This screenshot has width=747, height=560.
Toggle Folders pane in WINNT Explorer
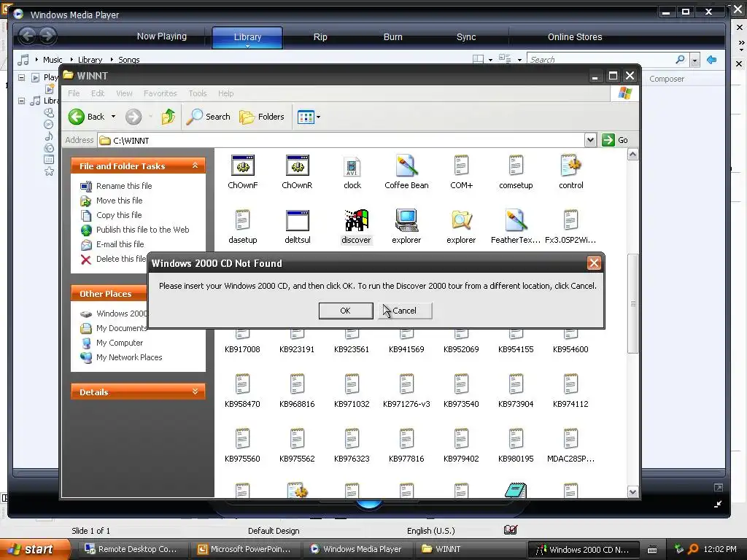tap(262, 117)
